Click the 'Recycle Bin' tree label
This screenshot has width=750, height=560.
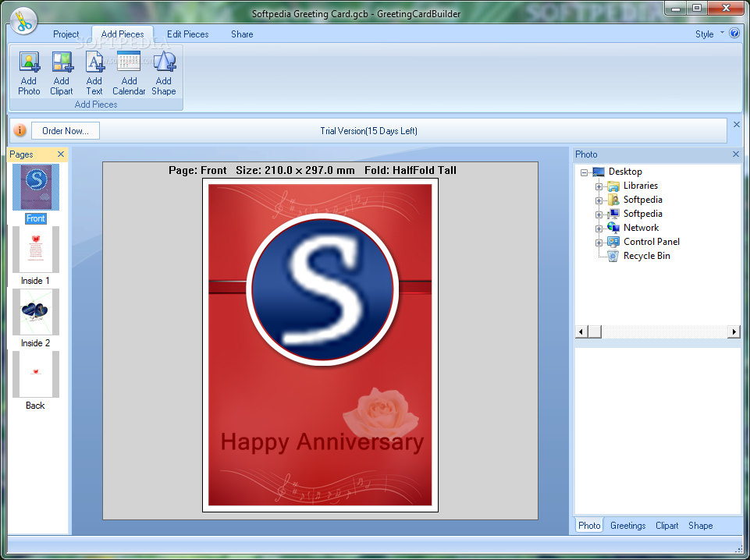pos(647,256)
